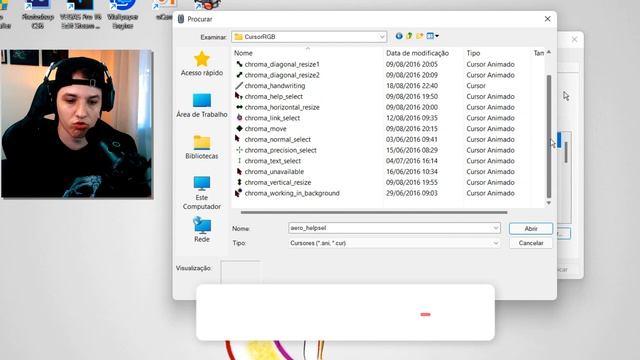The image size is (640, 360).
Task: Select the chroma_working_in_background file icon
Action: [x=239, y=193]
